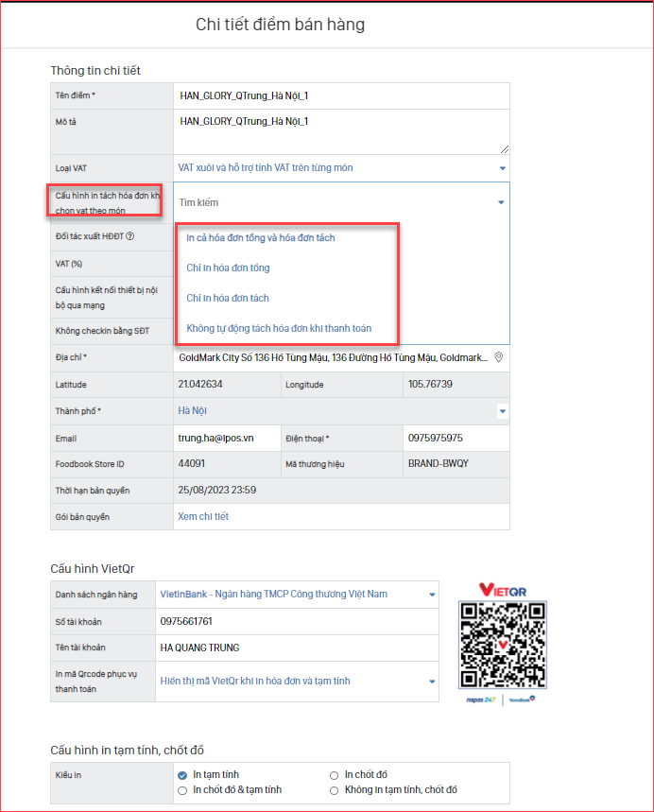Focus the Số tài khoản input field
This screenshot has height=812, width=654.
[297, 621]
